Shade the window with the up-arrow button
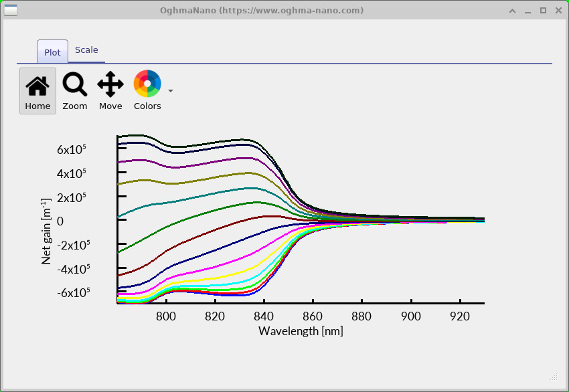The image size is (569, 392). tap(512, 11)
